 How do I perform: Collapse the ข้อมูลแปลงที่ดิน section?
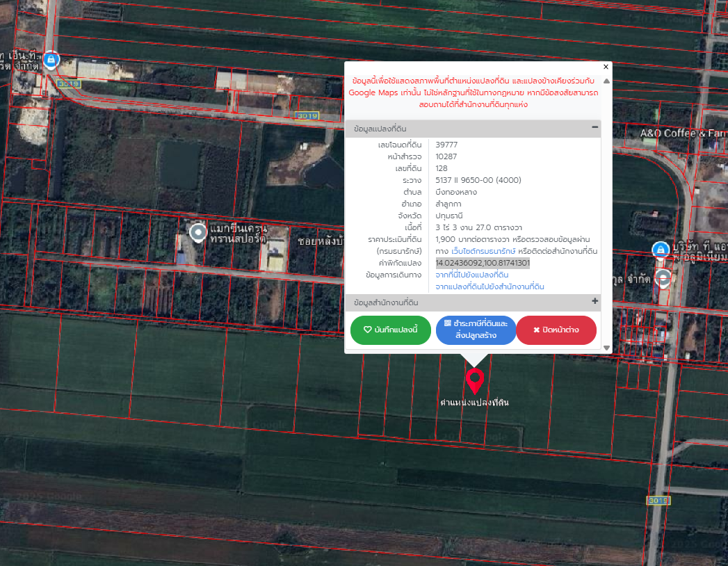click(594, 127)
